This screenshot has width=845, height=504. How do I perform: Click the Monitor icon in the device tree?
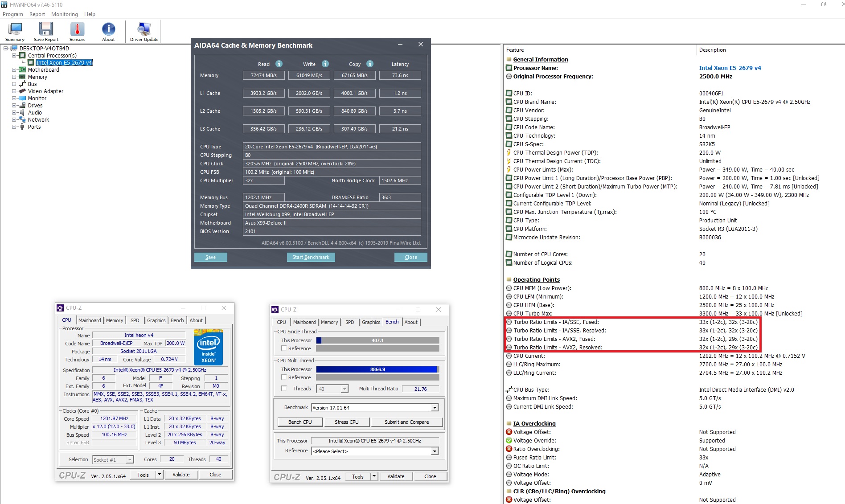click(22, 98)
